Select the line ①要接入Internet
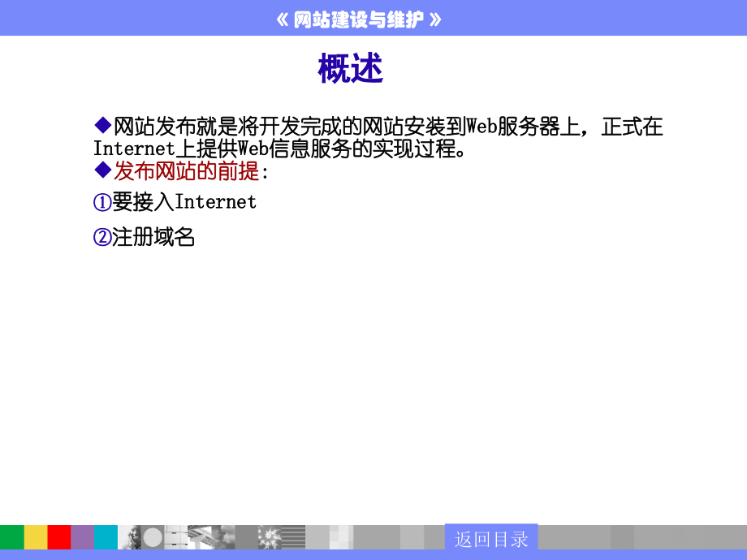 point(175,202)
